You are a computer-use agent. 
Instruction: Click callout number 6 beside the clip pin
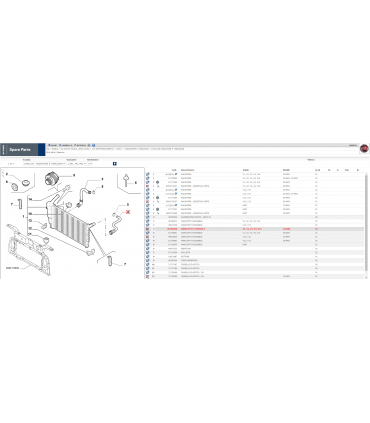[136, 183]
